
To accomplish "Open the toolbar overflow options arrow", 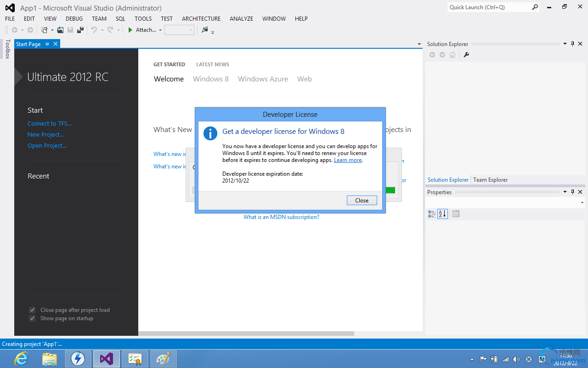I will click(x=213, y=32).
